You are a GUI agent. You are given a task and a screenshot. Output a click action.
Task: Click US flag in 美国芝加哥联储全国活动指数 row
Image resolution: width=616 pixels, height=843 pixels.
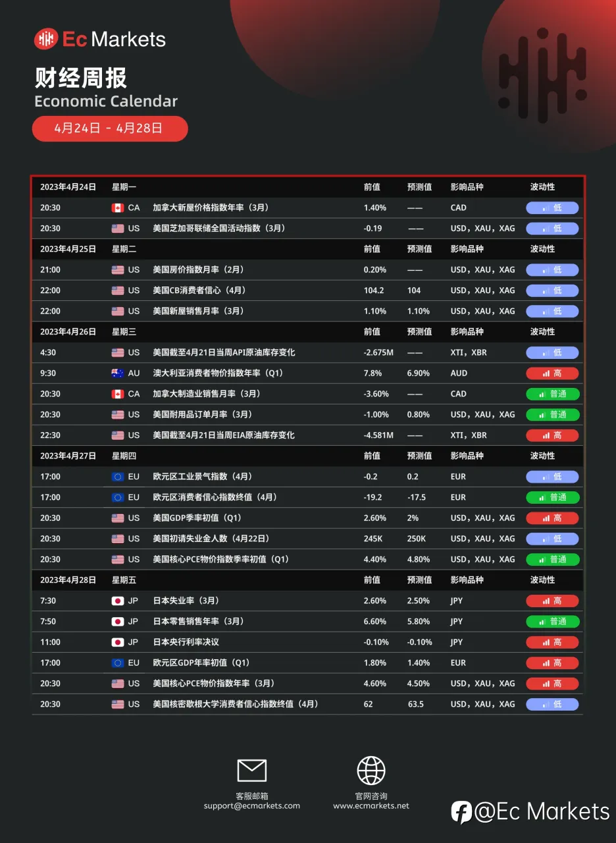click(118, 229)
